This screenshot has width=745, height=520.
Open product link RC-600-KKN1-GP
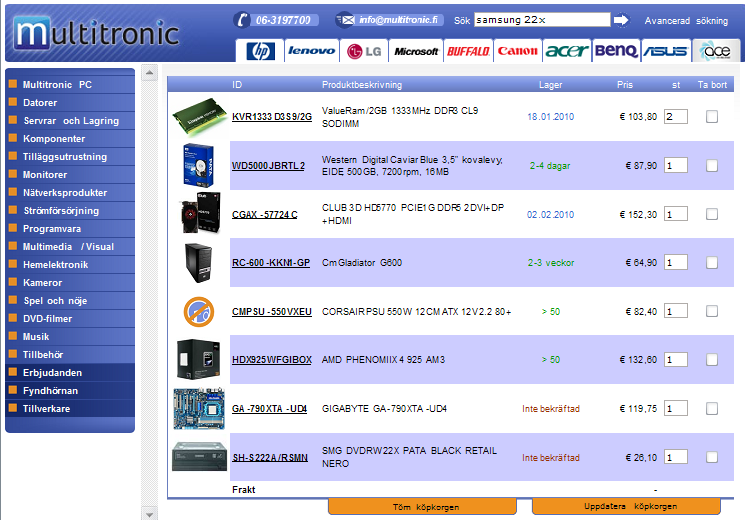coord(271,263)
